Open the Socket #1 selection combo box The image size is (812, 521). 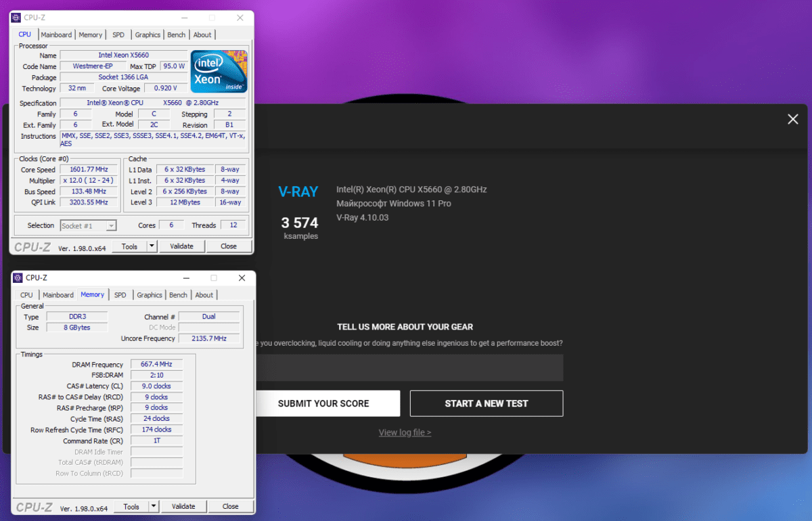pyautogui.click(x=89, y=225)
